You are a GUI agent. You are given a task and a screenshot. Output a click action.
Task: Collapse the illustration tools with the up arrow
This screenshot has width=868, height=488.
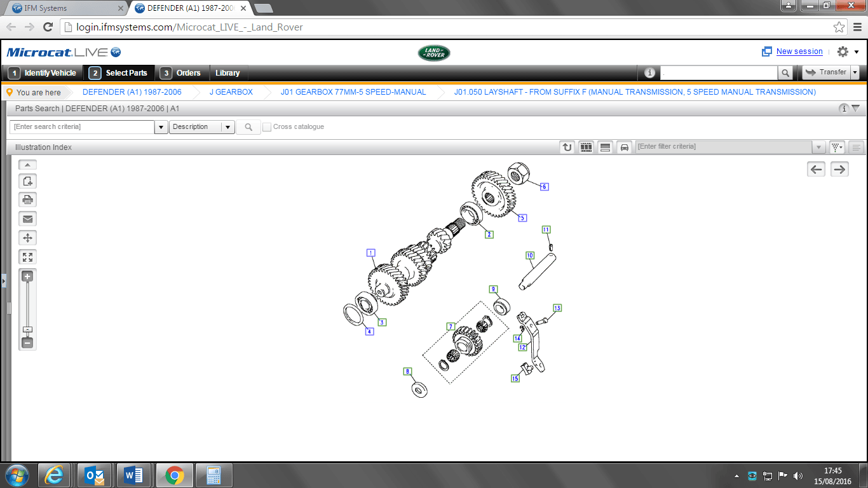(28, 165)
